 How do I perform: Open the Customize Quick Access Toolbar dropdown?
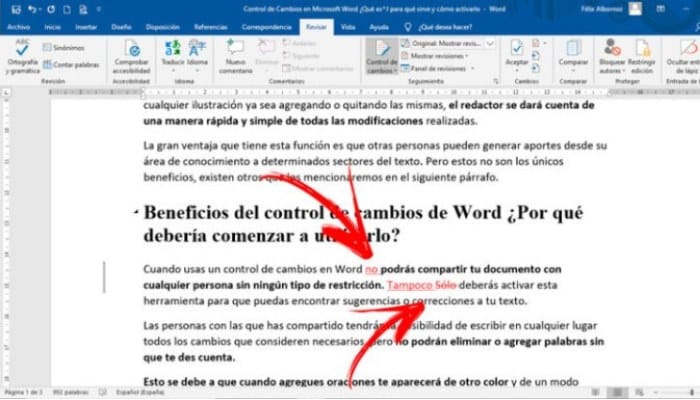pyautogui.click(x=99, y=9)
